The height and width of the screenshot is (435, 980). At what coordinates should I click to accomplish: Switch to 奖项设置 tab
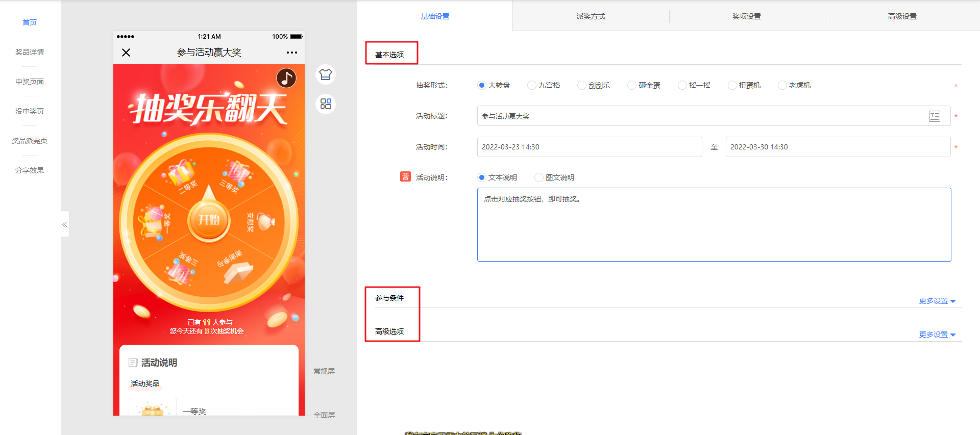pyautogui.click(x=746, y=16)
